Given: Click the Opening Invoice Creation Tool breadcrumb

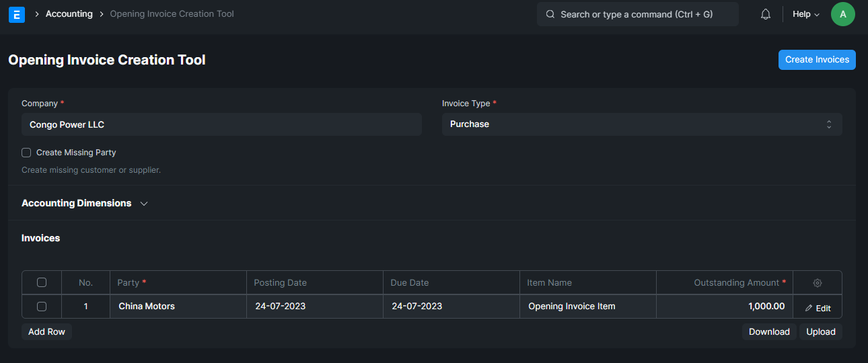Looking at the screenshot, I should [172, 13].
